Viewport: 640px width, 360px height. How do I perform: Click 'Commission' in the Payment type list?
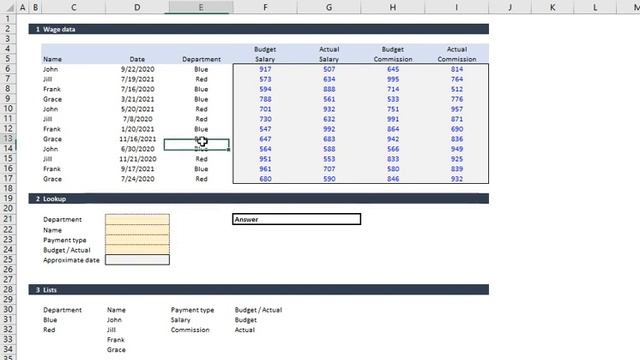[190, 330]
